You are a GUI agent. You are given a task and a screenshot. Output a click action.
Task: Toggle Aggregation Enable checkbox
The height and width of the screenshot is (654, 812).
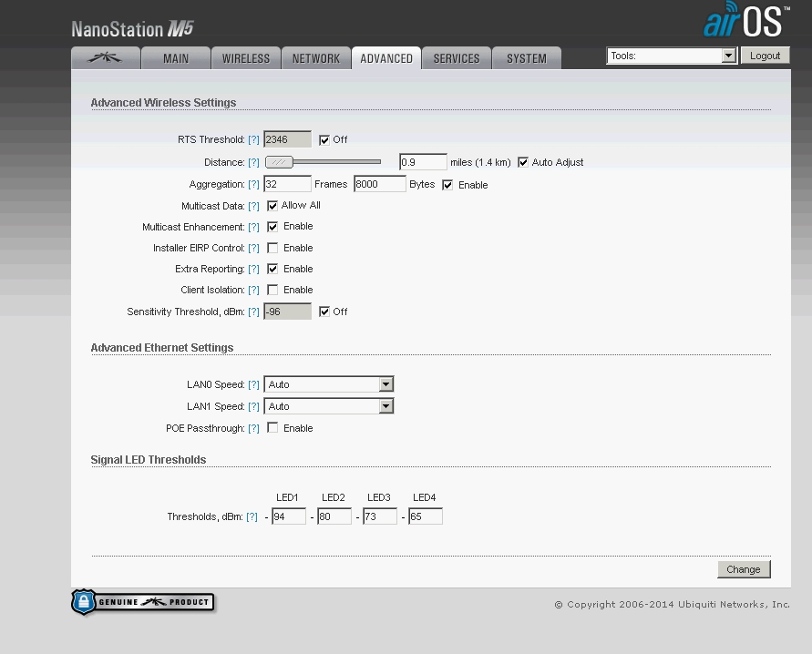(447, 185)
